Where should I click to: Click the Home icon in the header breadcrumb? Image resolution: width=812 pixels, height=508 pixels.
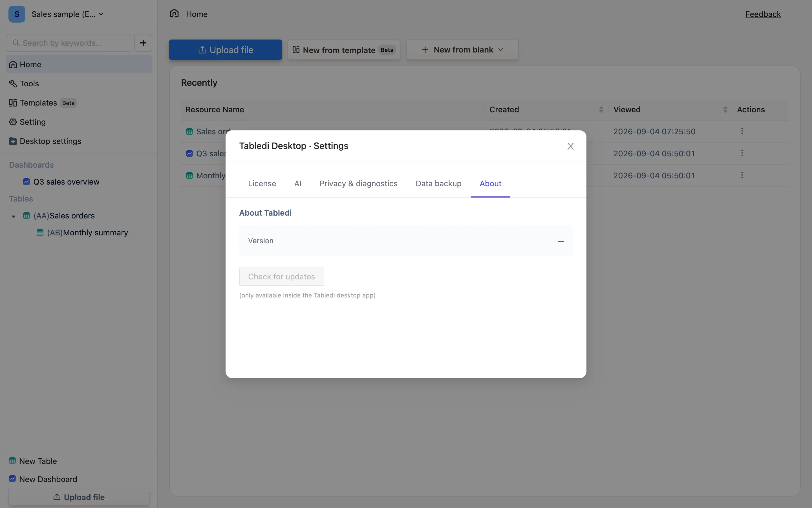click(174, 14)
